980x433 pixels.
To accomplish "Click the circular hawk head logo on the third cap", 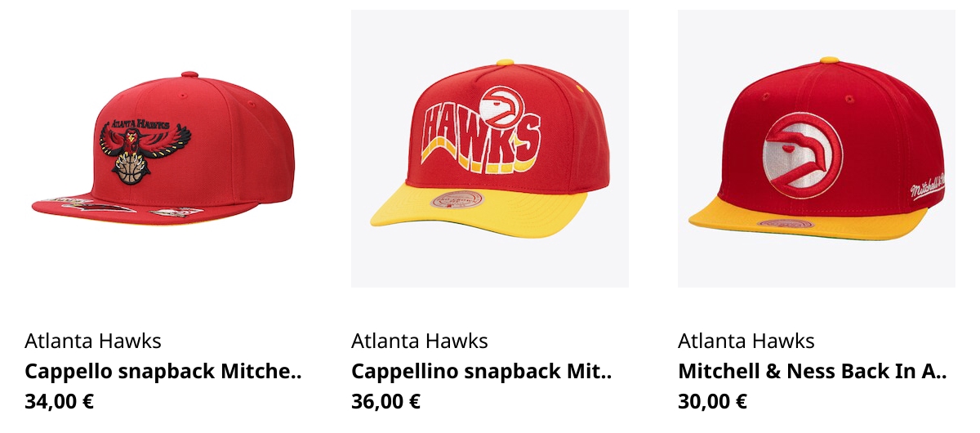I will click(x=802, y=156).
